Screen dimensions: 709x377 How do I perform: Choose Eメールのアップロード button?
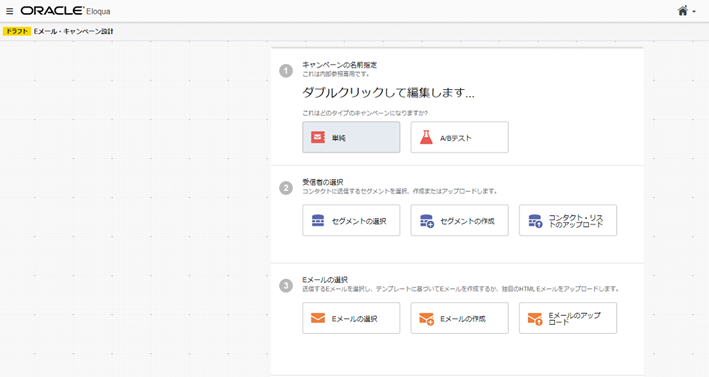pyautogui.click(x=568, y=318)
